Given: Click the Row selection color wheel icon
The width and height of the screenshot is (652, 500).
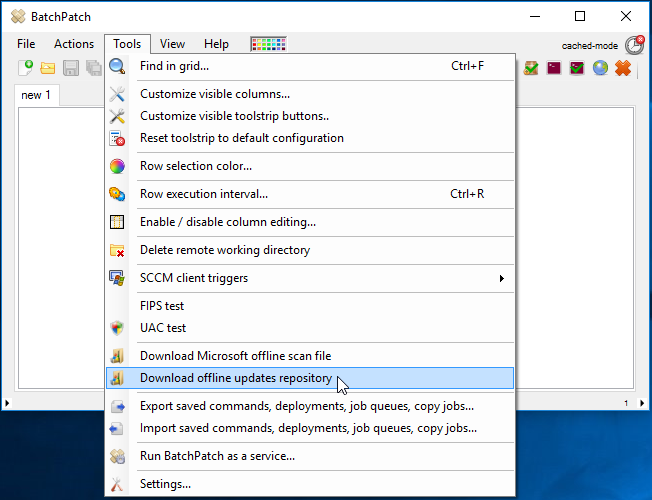Looking at the screenshot, I should [x=117, y=166].
